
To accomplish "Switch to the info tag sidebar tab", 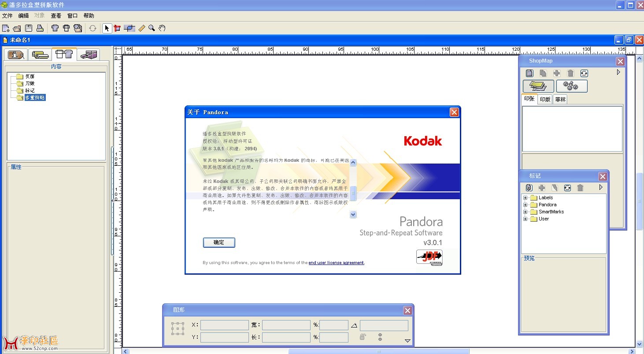I will [16, 55].
